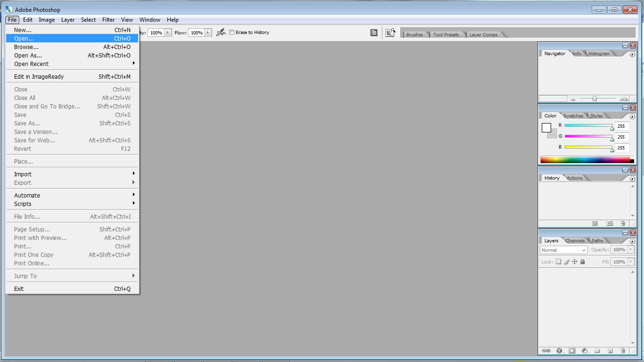Open the Filter menu

click(108, 20)
